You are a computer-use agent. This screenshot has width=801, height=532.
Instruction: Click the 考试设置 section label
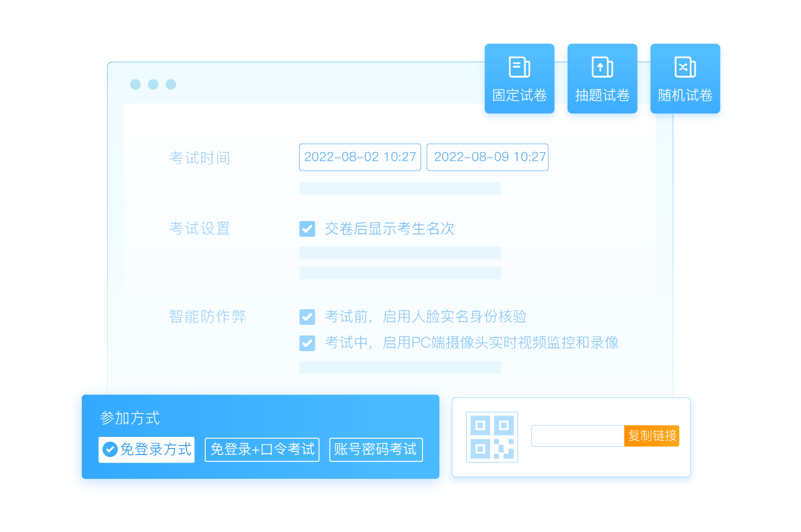(x=200, y=229)
